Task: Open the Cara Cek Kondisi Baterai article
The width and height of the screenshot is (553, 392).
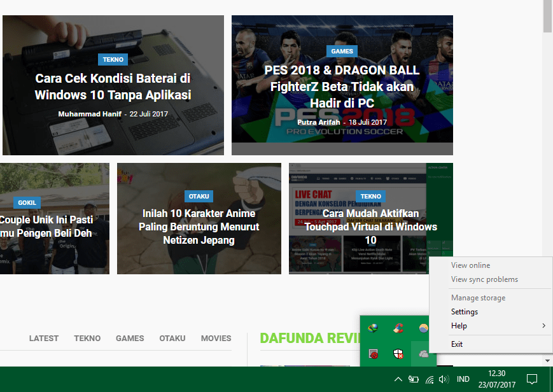Action: (113, 87)
